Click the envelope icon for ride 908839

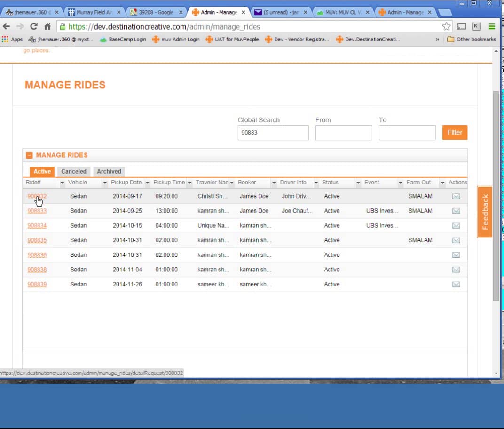coord(456,285)
